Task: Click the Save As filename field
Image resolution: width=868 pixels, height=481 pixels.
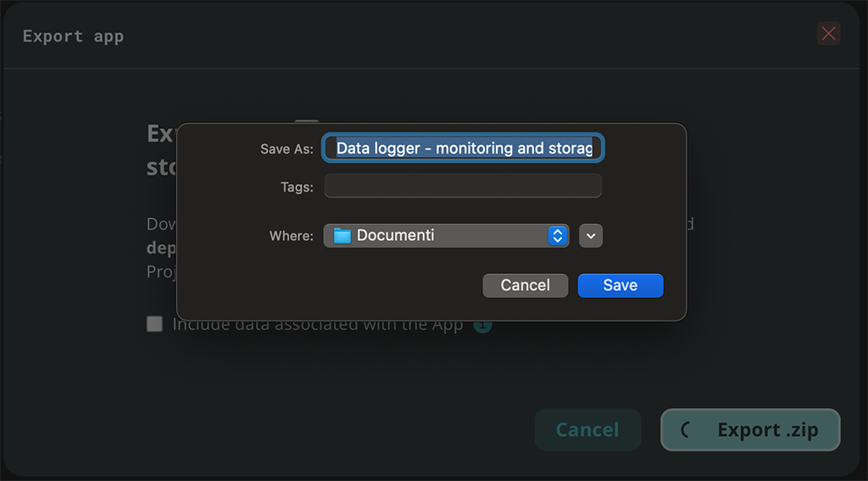Action: tap(463, 148)
